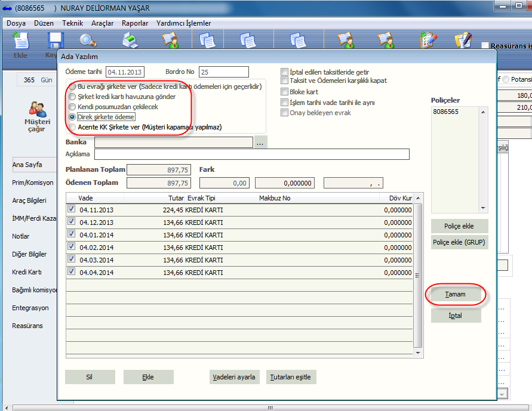Uncheck the 04.12.2013 installment row checkbox
This screenshot has width=532, height=411.
click(x=72, y=222)
